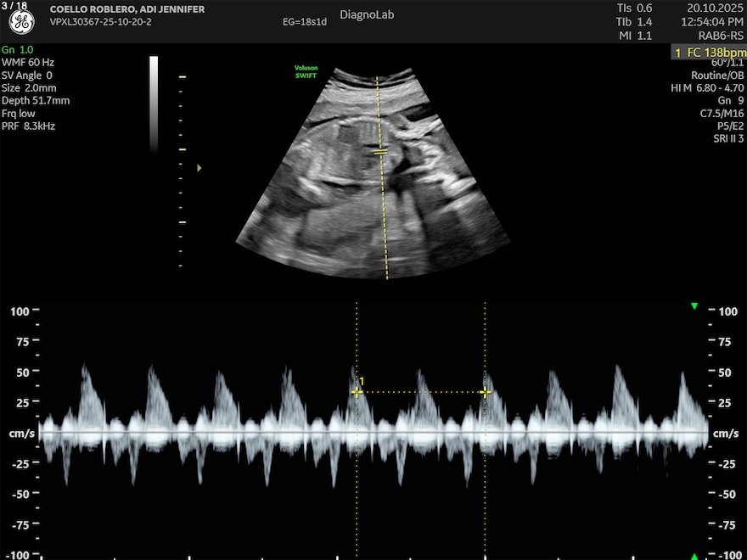Viewport: 747px width, 560px height.
Task: Click the 3 / 18 image counter
Action: (x=14, y=6)
